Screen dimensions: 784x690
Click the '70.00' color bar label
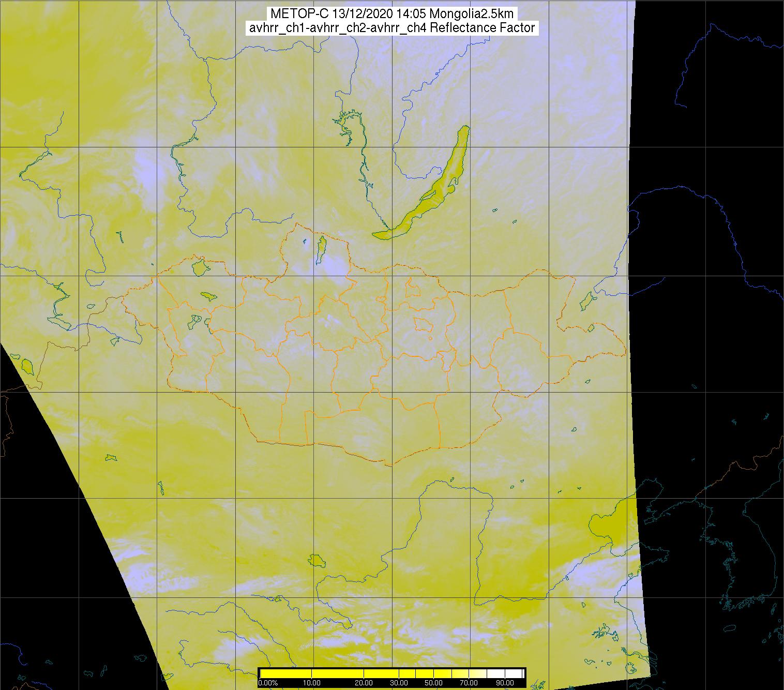pos(469,683)
